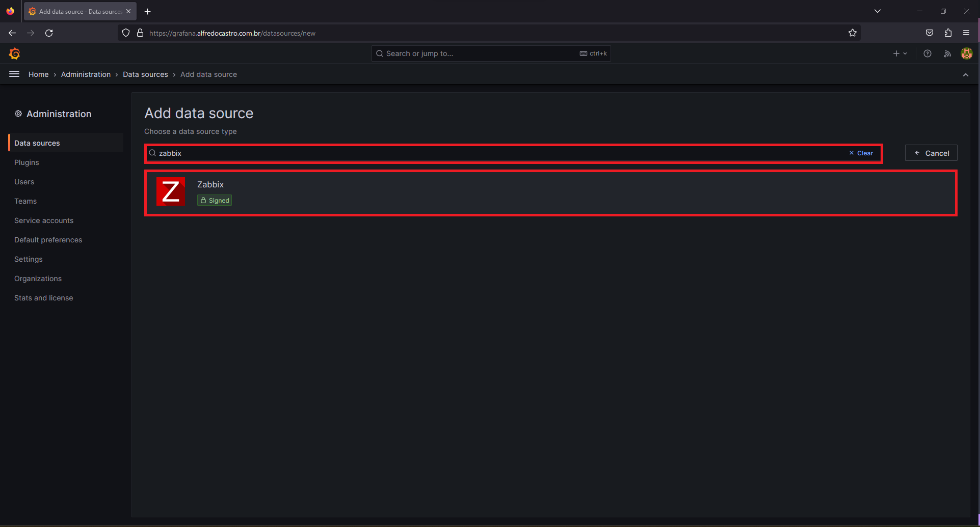Viewport: 980px width, 527px height.
Task: Open the hamburger navigation menu
Action: coord(14,74)
